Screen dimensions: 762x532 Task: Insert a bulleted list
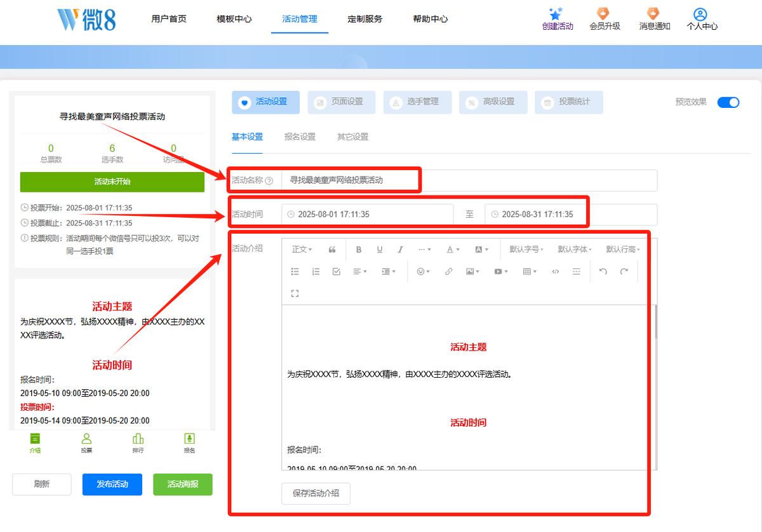(295, 271)
